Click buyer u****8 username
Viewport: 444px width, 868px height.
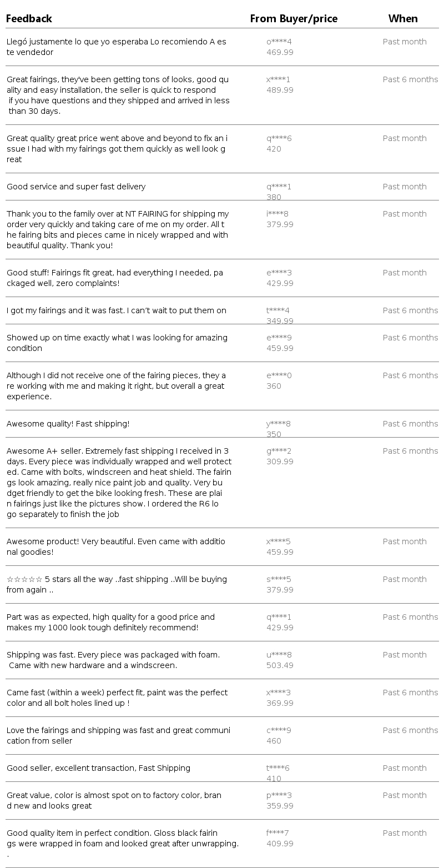coord(279,655)
